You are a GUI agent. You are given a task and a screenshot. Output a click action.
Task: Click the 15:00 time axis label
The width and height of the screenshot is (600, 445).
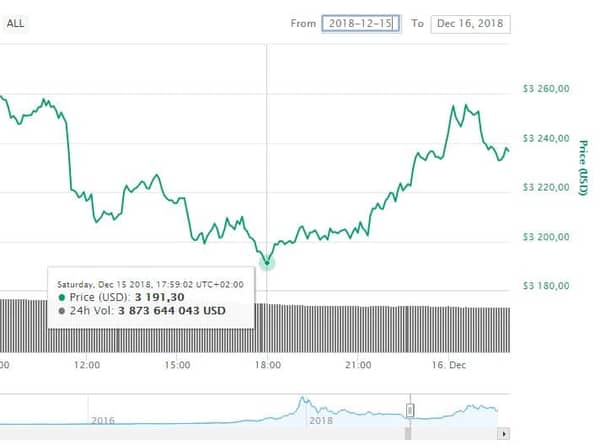click(x=177, y=365)
